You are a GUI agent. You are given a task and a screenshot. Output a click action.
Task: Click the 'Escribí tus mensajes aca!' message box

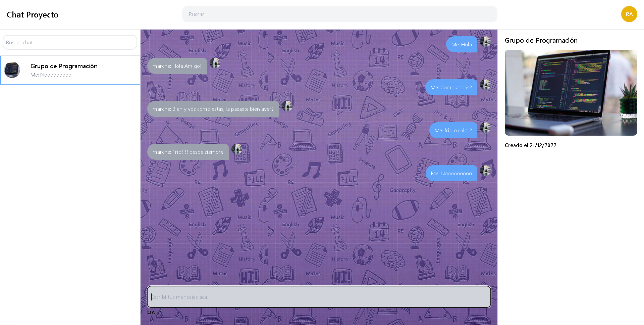coord(319,297)
